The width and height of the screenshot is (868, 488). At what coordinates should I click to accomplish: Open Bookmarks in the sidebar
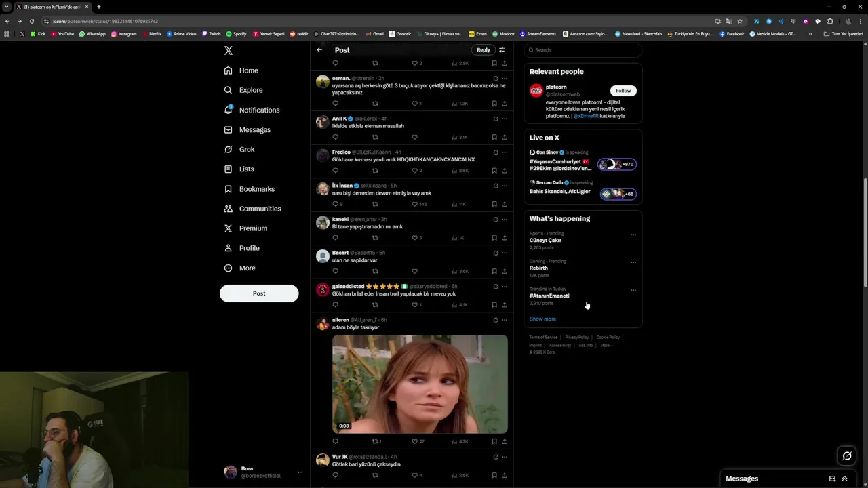[x=250, y=189]
